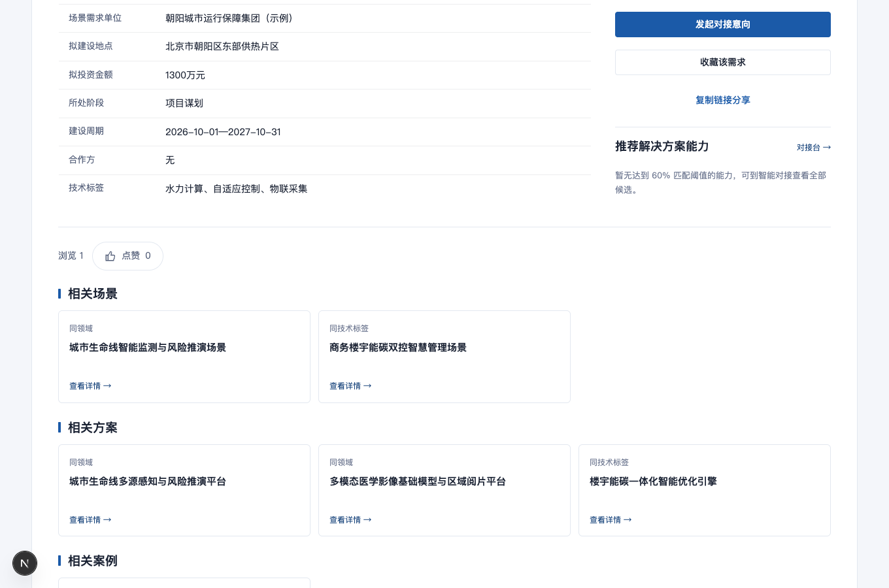View details of 城市生命线多源感知与风险推演平台
The height and width of the screenshot is (588, 889).
click(x=90, y=520)
